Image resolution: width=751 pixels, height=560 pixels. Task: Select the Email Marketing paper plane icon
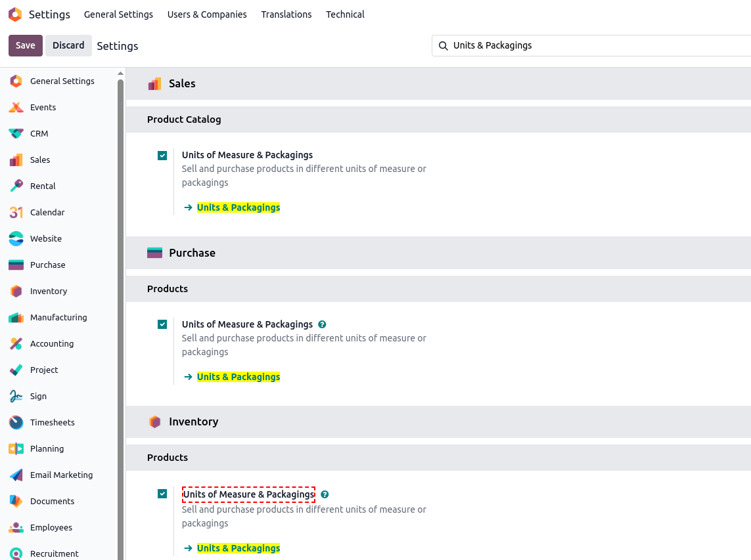pos(16,475)
